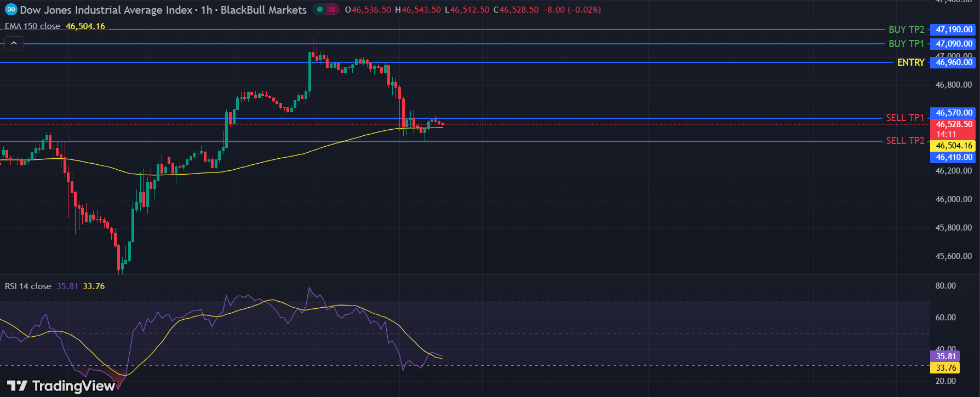Select the BUY TP1 line label
Viewport: 980px width, 397px height.
[x=906, y=44]
